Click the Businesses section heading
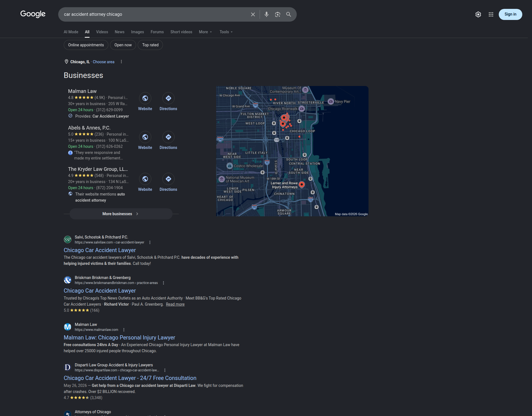The width and height of the screenshot is (532, 416). click(83, 75)
